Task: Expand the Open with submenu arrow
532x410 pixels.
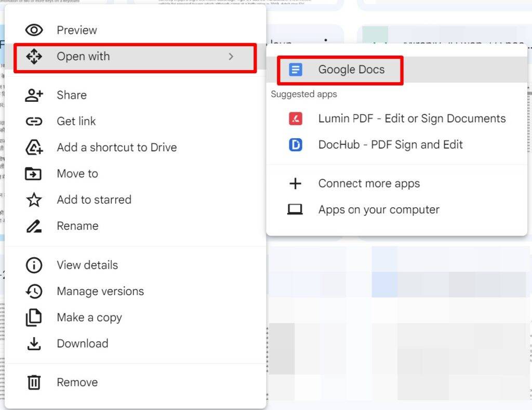Action: coord(232,57)
